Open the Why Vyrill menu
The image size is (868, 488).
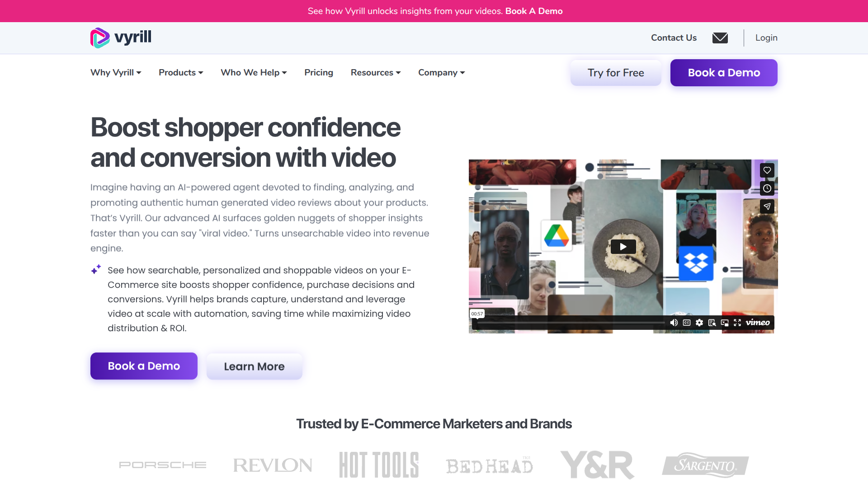click(x=116, y=72)
